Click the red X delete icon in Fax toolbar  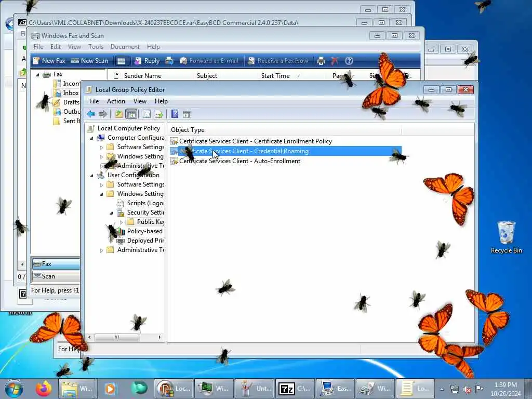pyautogui.click(x=335, y=61)
